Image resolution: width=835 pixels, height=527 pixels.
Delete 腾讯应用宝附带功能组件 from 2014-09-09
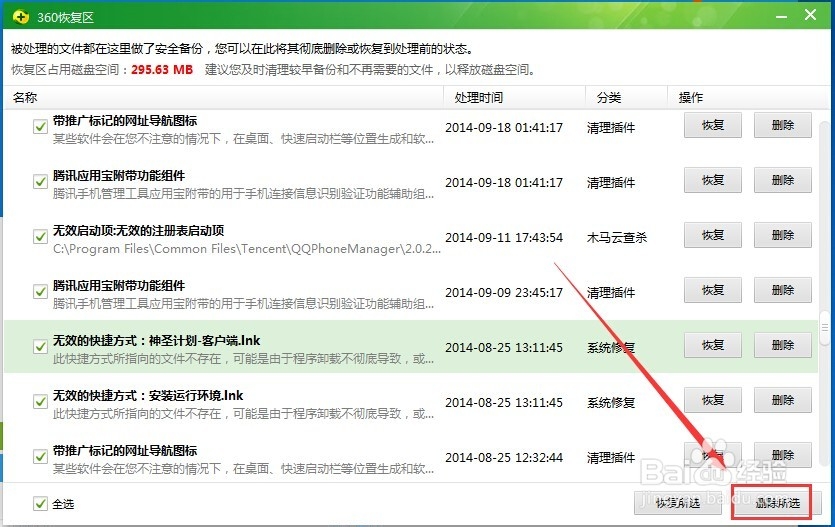click(x=782, y=290)
